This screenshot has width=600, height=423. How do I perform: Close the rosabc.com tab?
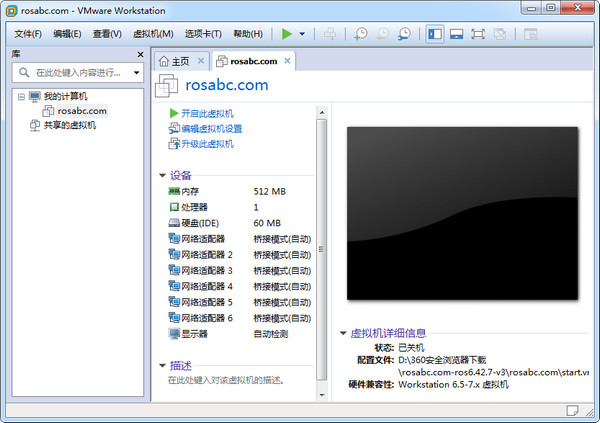[288, 60]
